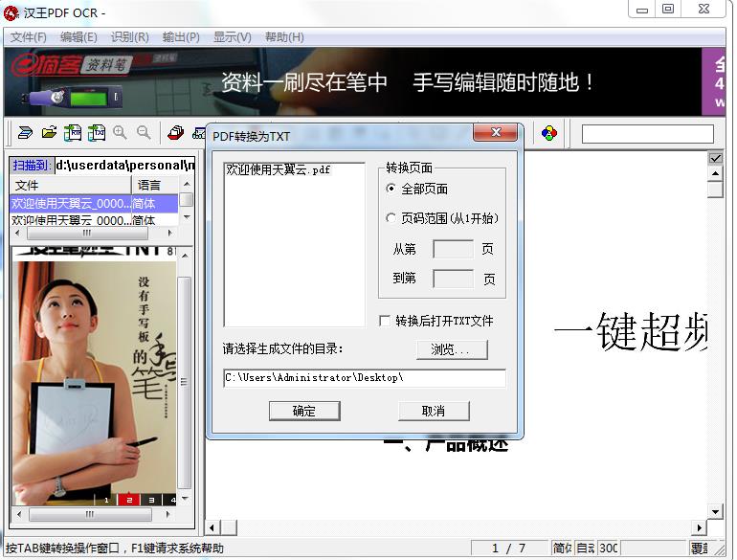
Task: Select the 页码范围(从1开始) radio button
Action: click(x=391, y=217)
